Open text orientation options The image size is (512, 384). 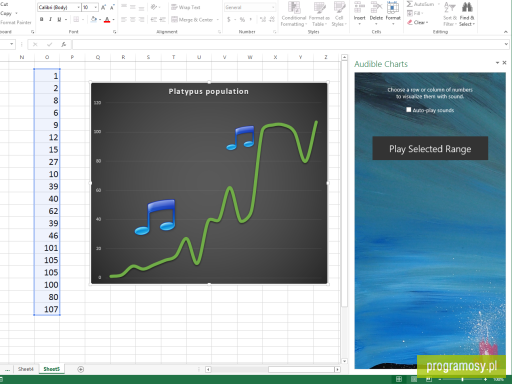pyautogui.click(x=155, y=7)
